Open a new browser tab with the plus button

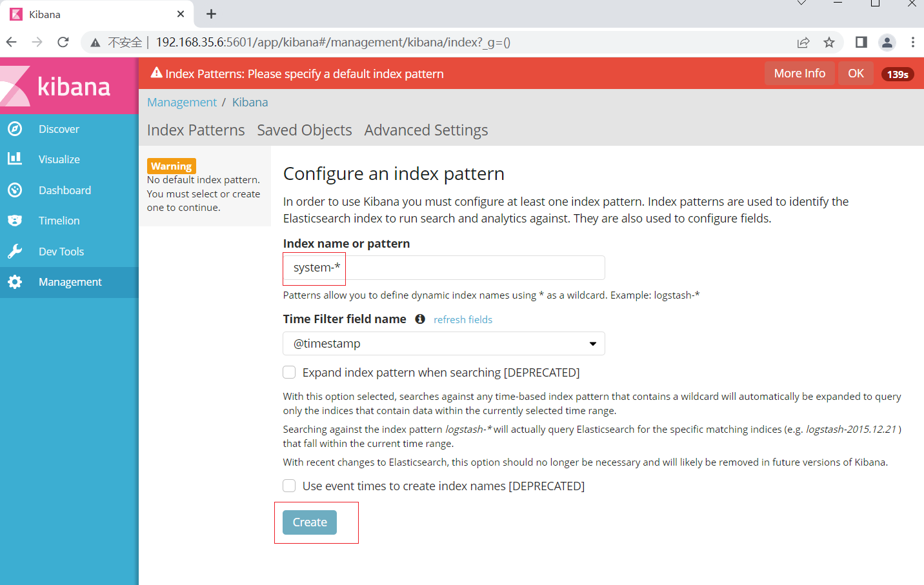[x=211, y=14]
